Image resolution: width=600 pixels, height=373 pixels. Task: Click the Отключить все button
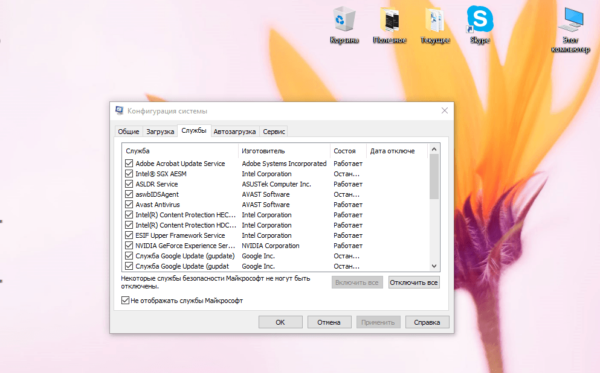414,282
